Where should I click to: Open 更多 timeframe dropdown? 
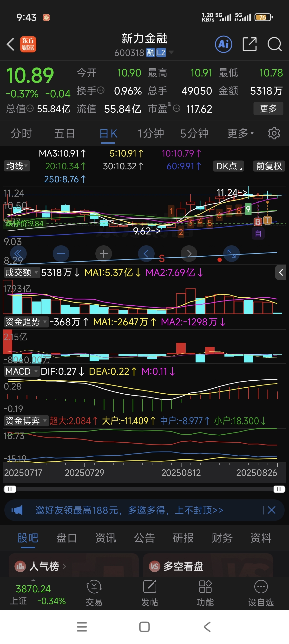click(x=240, y=133)
